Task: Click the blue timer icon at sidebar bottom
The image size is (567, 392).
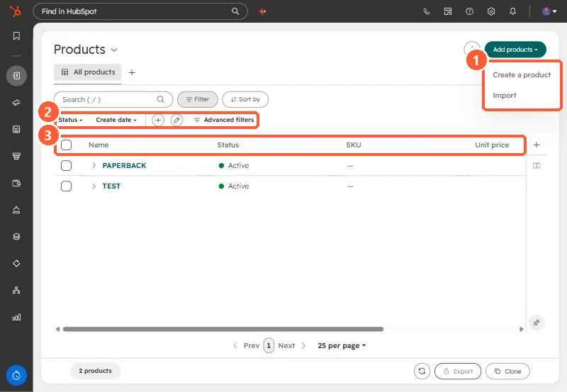Action: tap(16, 376)
